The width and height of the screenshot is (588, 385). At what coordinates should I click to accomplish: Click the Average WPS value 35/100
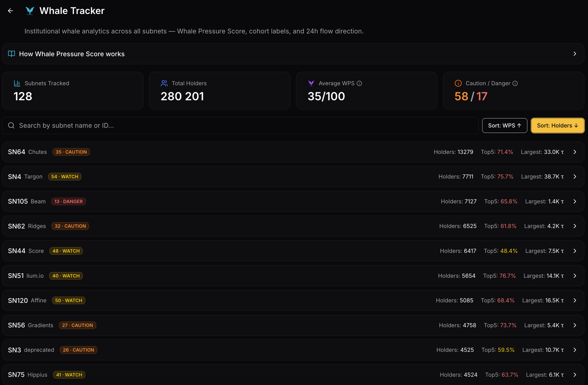pos(326,96)
